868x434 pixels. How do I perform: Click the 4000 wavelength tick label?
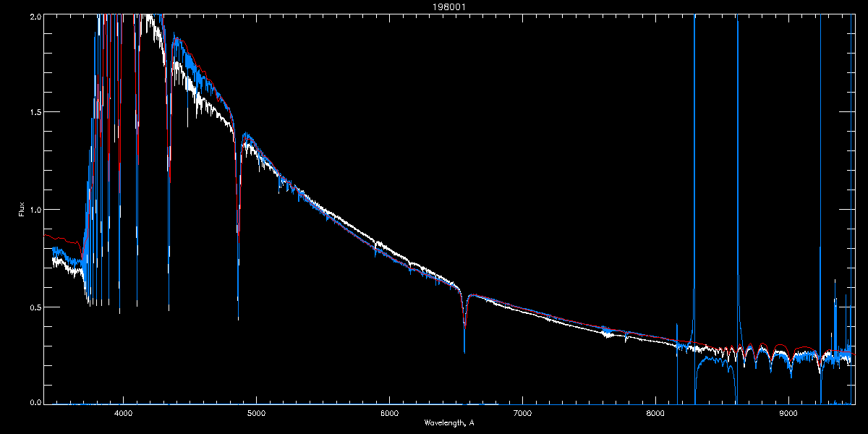tap(123, 414)
